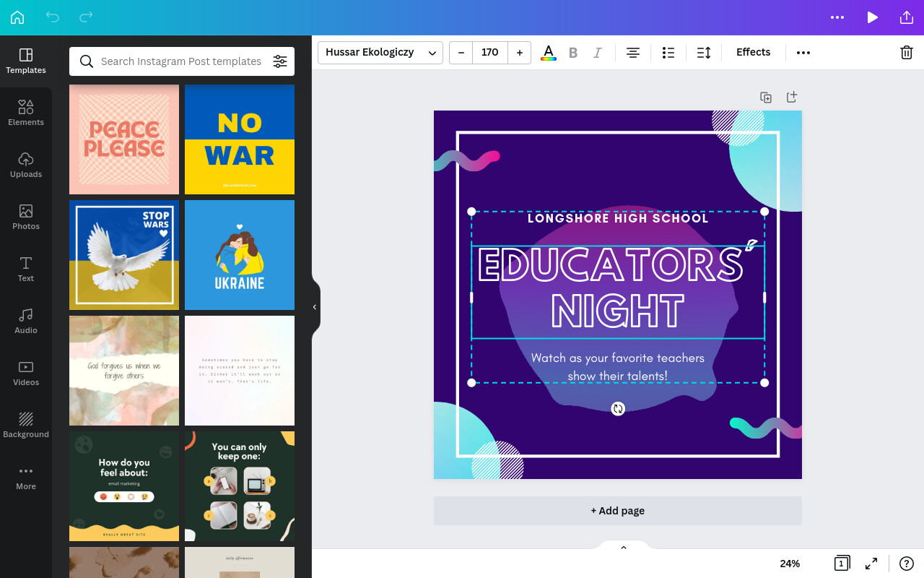
Task: Click the + Add page button
Action: (x=618, y=511)
